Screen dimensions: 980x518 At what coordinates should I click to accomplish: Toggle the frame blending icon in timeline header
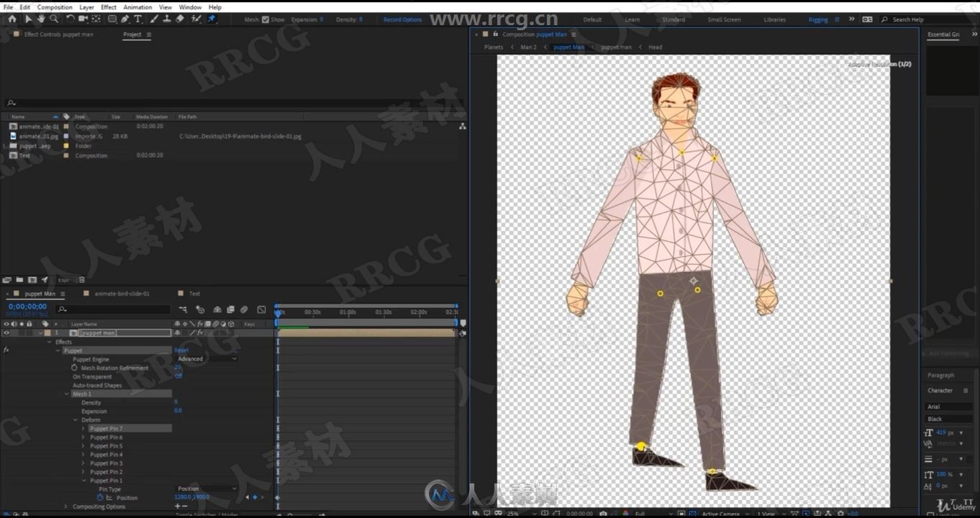point(230,309)
